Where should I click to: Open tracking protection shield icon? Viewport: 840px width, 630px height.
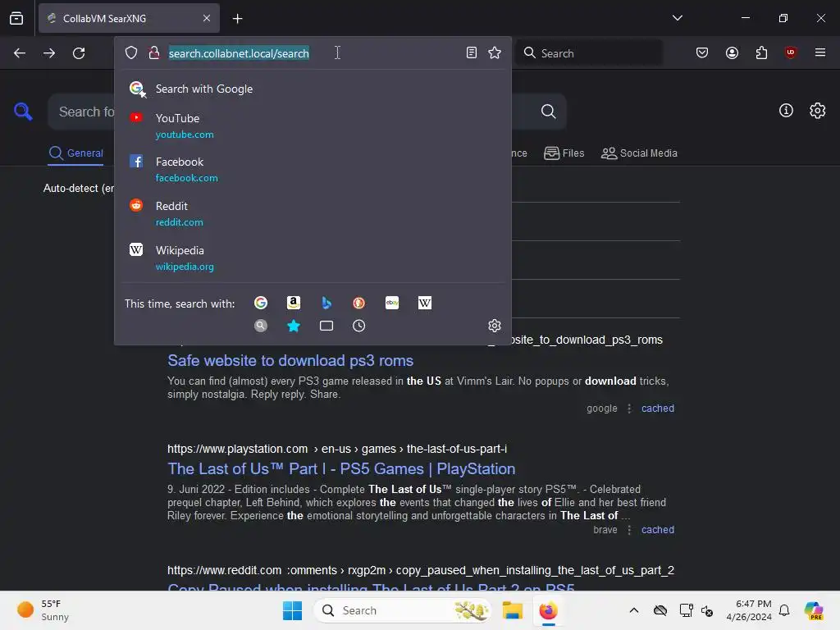pos(131,52)
